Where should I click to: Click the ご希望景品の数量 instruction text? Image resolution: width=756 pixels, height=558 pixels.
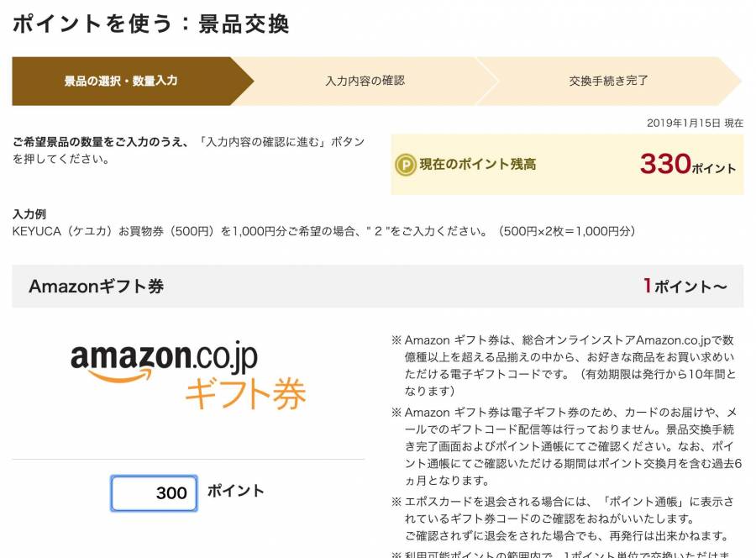(x=188, y=150)
